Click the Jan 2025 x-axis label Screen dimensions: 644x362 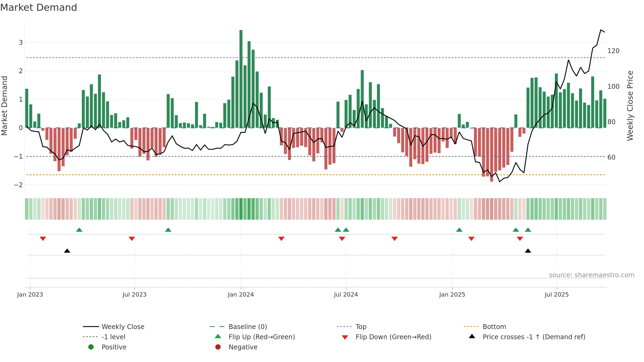tap(452, 294)
